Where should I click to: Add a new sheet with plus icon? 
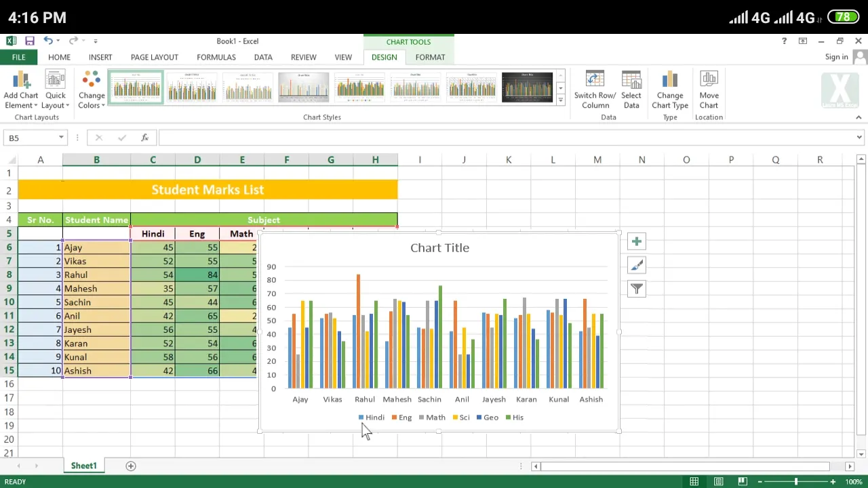(131, 466)
